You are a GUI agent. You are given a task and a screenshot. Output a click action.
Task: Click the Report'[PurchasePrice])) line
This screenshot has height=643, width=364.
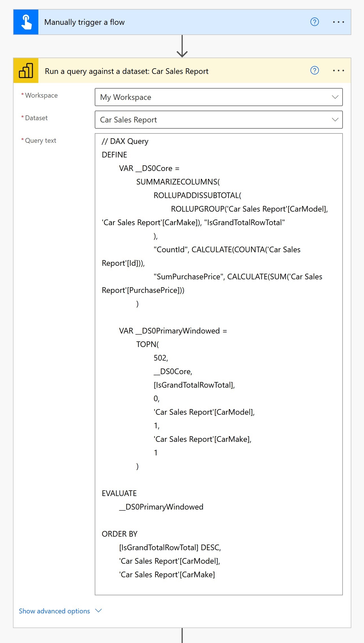pyautogui.click(x=143, y=290)
